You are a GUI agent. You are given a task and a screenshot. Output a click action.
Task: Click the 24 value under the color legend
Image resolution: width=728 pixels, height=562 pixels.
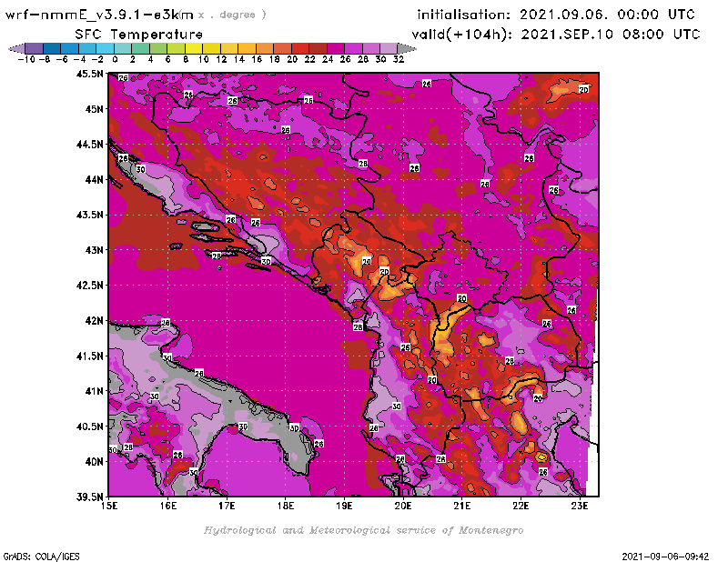click(328, 59)
